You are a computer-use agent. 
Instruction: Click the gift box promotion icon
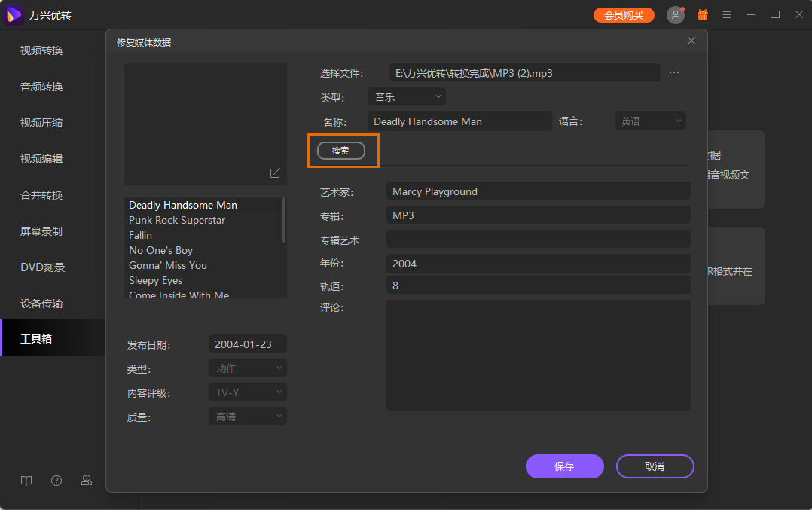tap(702, 14)
